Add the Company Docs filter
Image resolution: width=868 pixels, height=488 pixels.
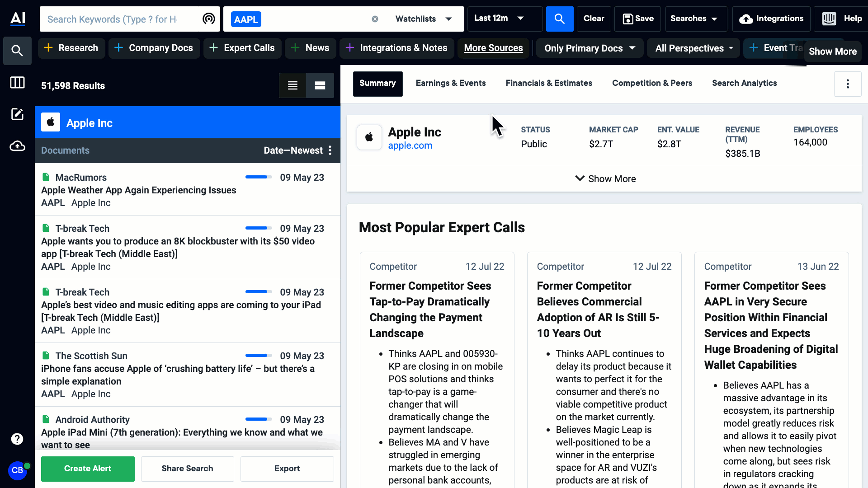click(x=154, y=48)
